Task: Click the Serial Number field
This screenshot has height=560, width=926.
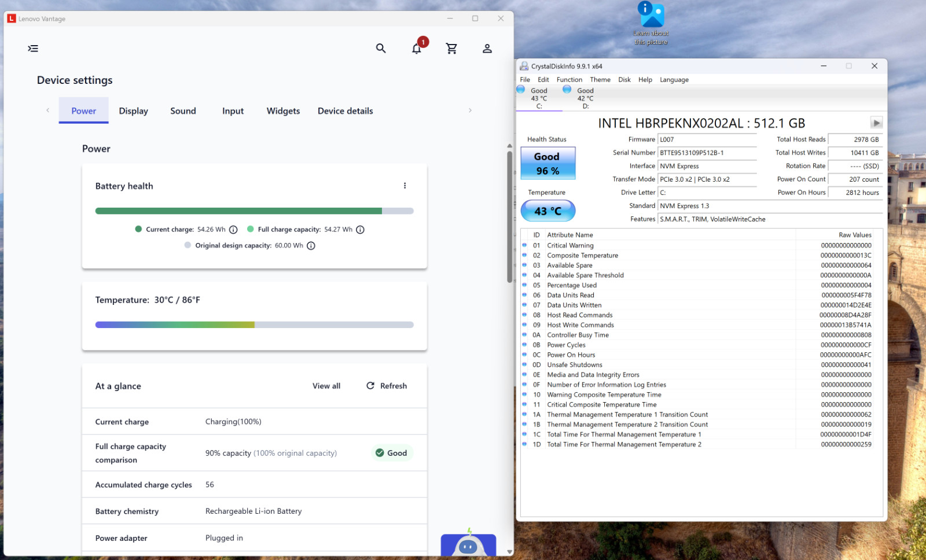Action: click(707, 153)
